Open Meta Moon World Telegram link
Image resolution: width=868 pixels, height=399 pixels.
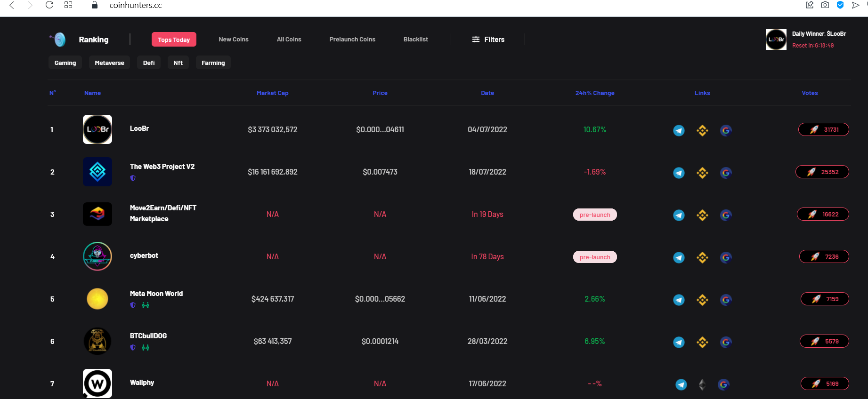(679, 300)
